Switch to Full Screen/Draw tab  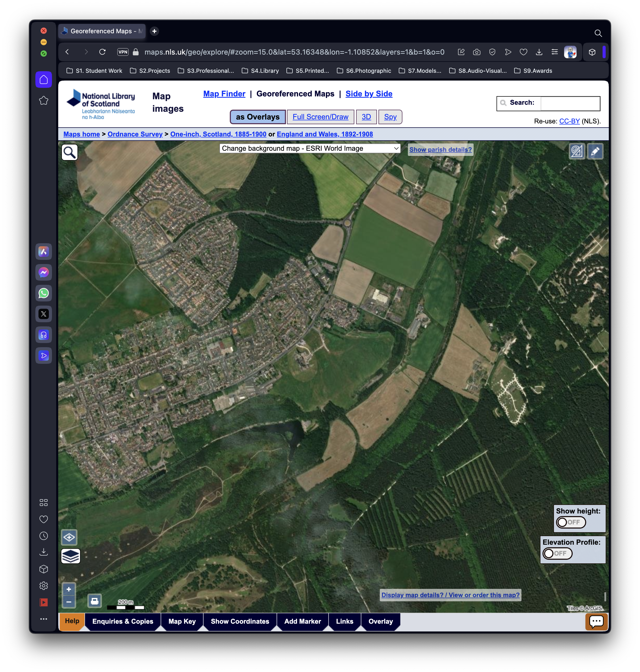(320, 117)
